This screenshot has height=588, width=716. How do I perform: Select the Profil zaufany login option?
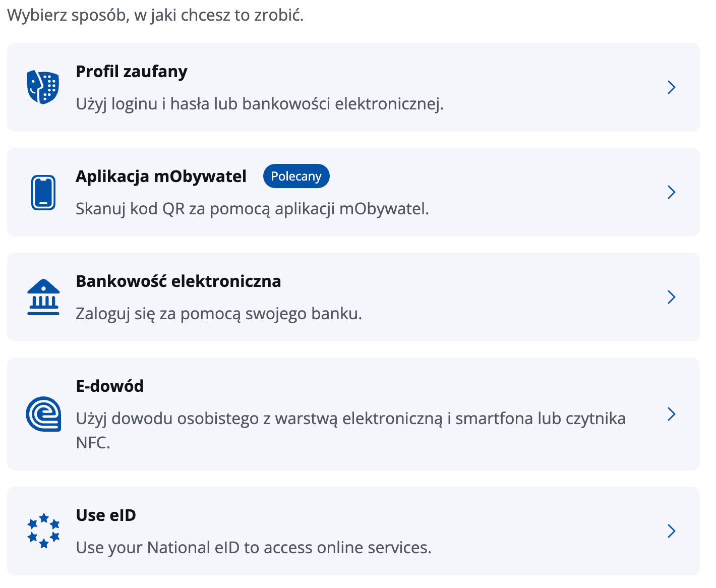[353, 87]
